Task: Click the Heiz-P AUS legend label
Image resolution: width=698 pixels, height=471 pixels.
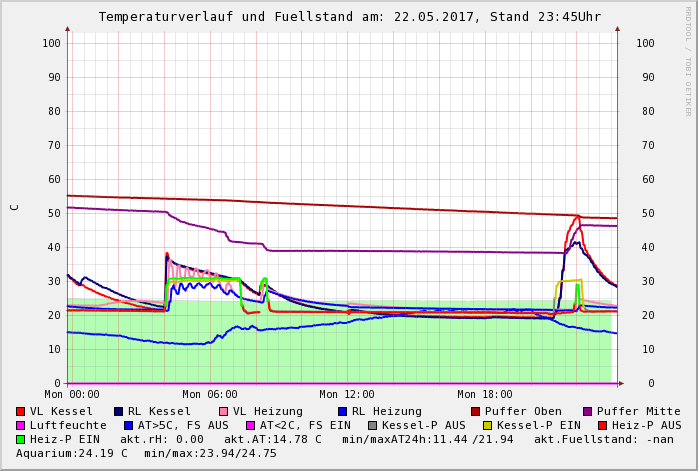Action: coord(646,425)
